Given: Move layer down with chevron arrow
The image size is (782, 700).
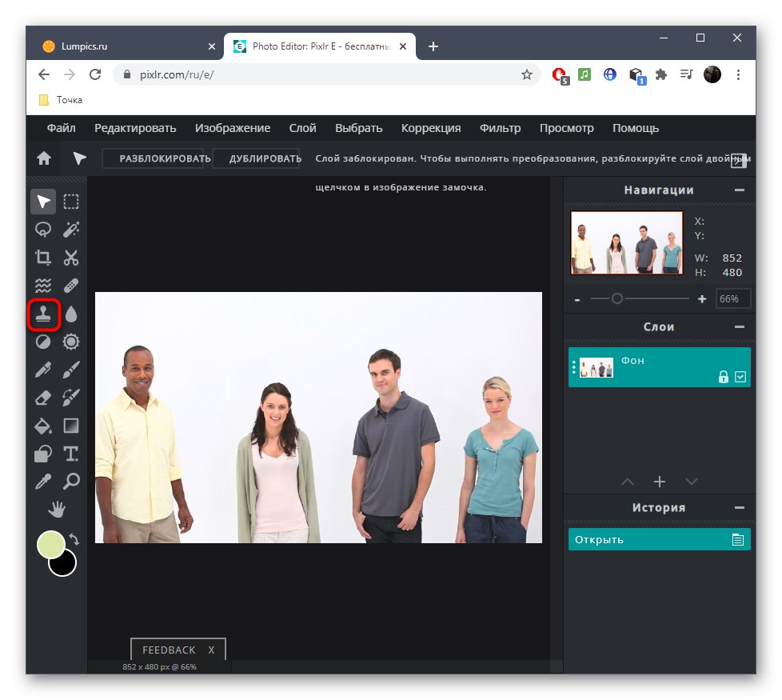Looking at the screenshot, I should pyautogui.click(x=691, y=482).
